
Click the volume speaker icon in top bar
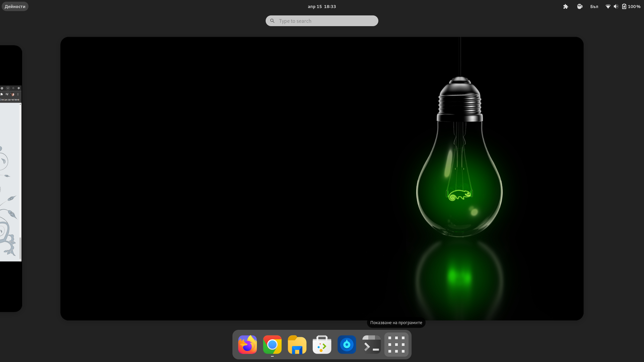point(616,7)
